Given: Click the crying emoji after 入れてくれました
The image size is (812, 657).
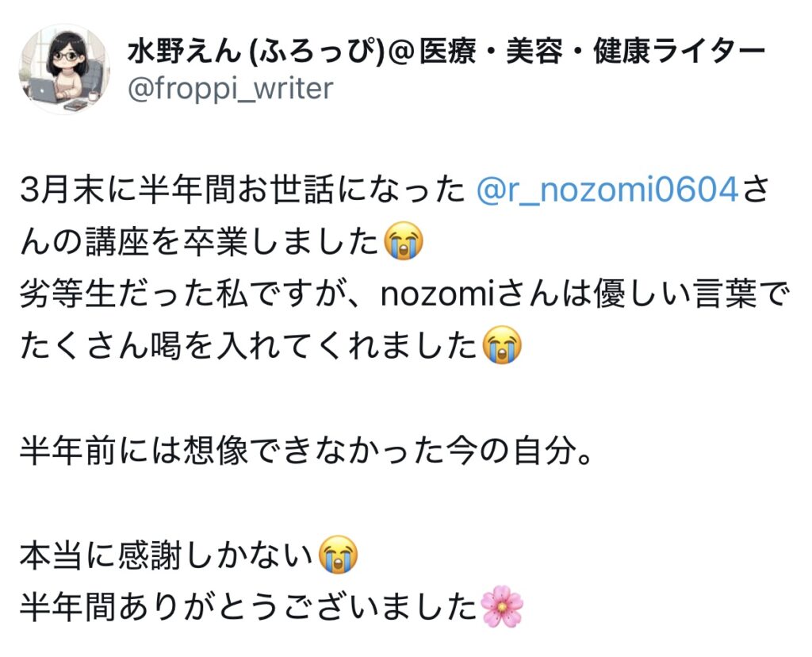Looking at the screenshot, I should click(x=501, y=345).
